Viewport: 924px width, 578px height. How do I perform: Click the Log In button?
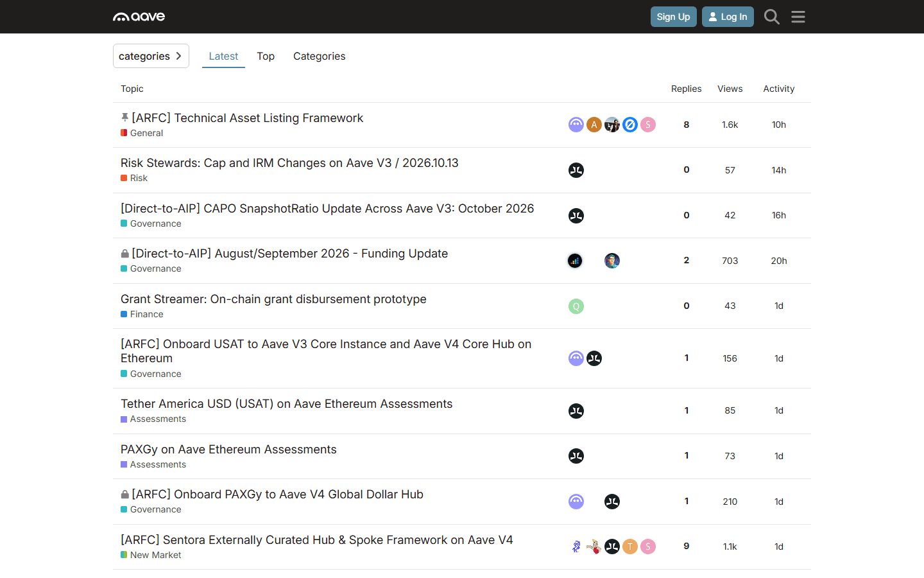[x=728, y=17]
